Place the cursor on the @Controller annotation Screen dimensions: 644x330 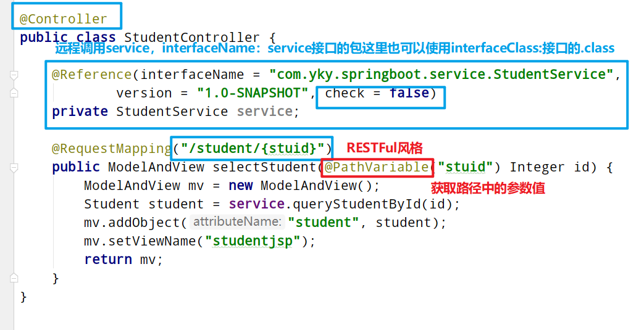[x=63, y=19]
